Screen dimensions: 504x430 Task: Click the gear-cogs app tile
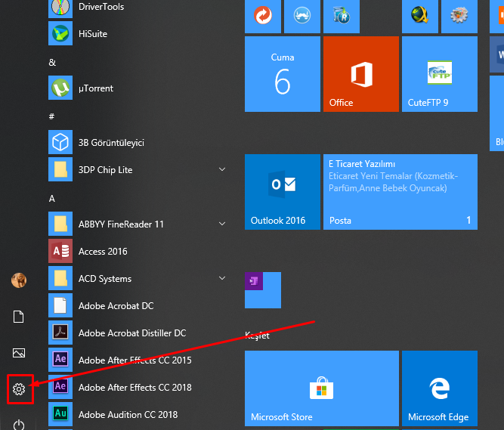[459, 16]
